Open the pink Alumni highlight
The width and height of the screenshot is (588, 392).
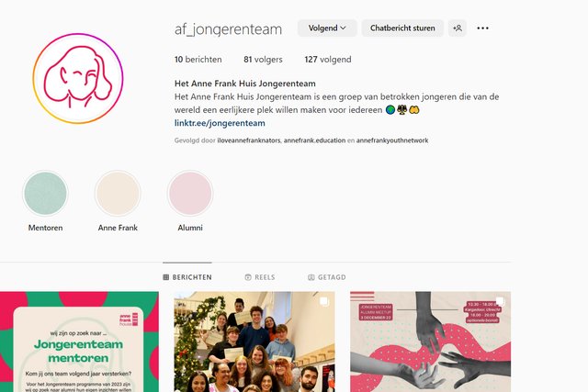(190, 194)
